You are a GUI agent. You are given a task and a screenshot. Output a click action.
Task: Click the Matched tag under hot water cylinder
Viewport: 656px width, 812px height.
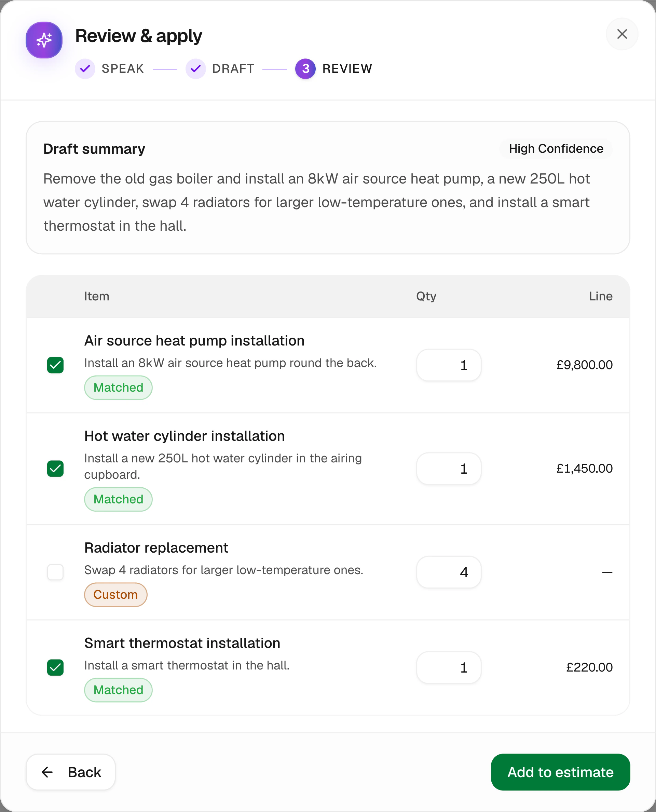click(x=118, y=499)
